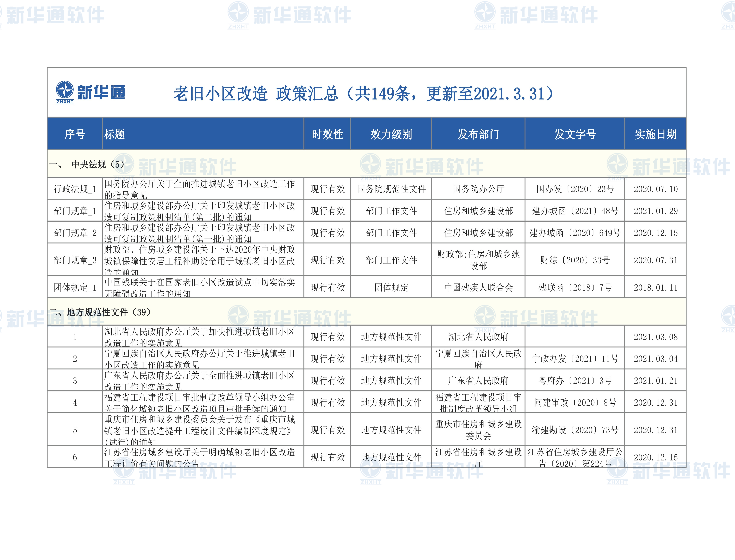735x560 pixels.
Task: Click cell 国务院规范性文件
Action: (391, 189)
